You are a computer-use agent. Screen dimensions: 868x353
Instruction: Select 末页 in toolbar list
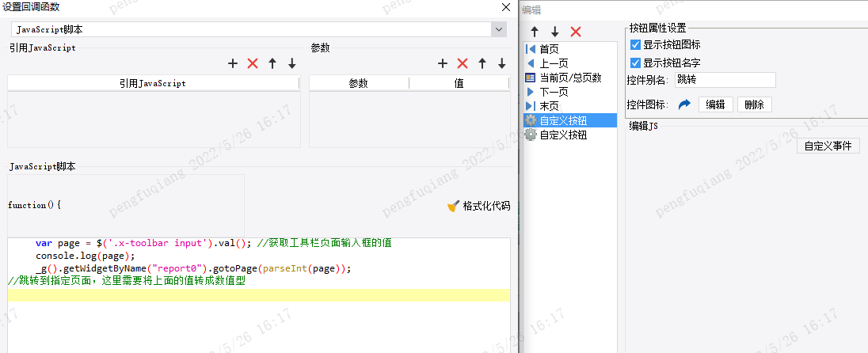570,106
